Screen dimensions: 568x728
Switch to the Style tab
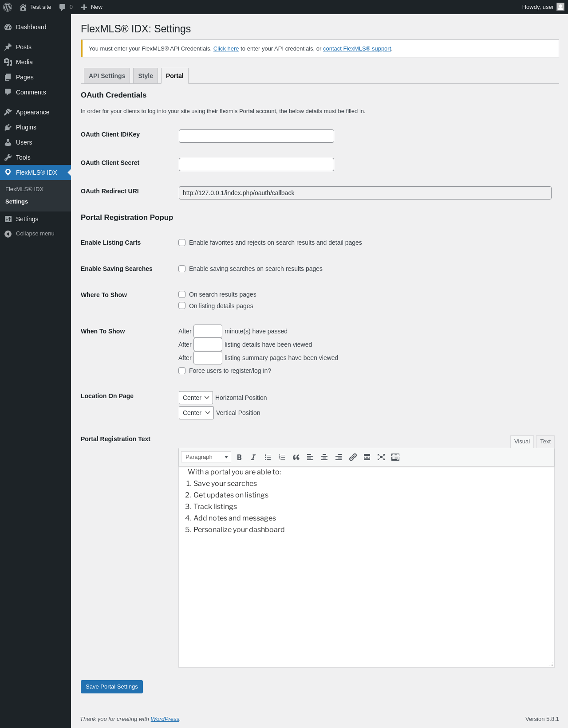pyautogui.click(x=146, y=76)
